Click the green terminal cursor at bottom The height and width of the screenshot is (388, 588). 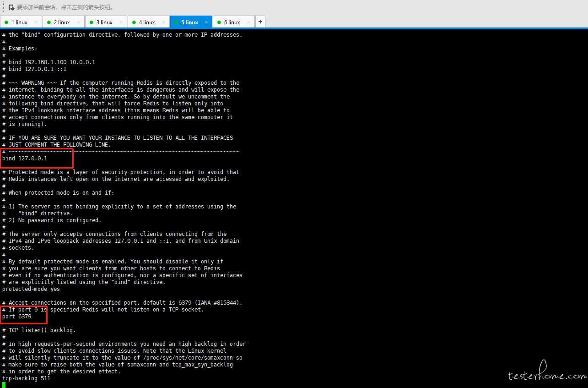coord(4,385)
